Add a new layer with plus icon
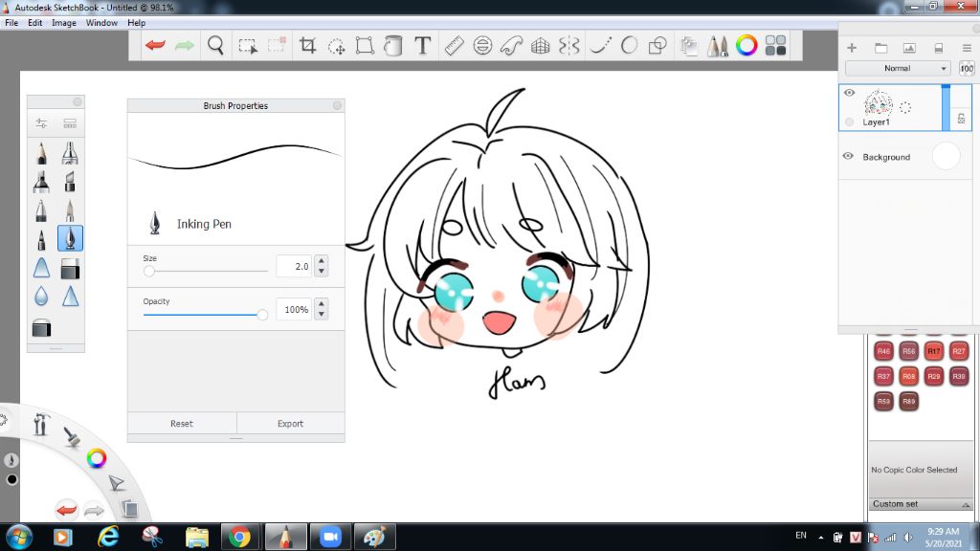The width and height of the screenshot is (980, 551). pos(851,48)
